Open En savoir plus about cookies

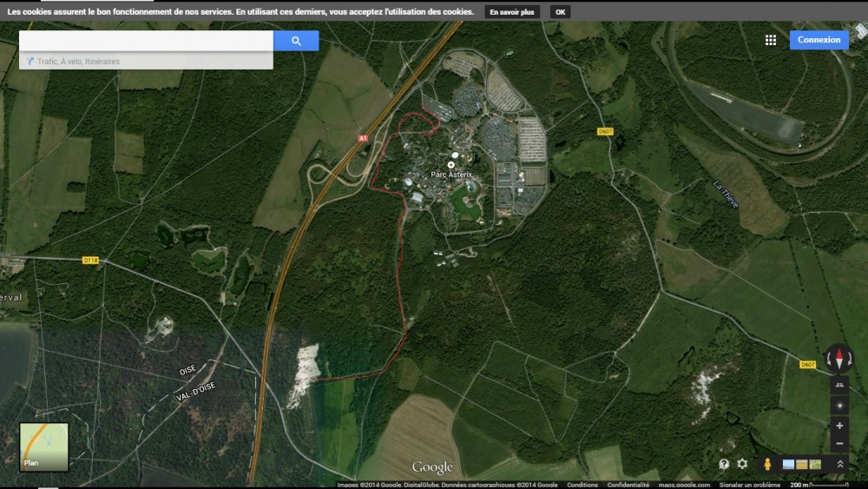pos(512,11)
